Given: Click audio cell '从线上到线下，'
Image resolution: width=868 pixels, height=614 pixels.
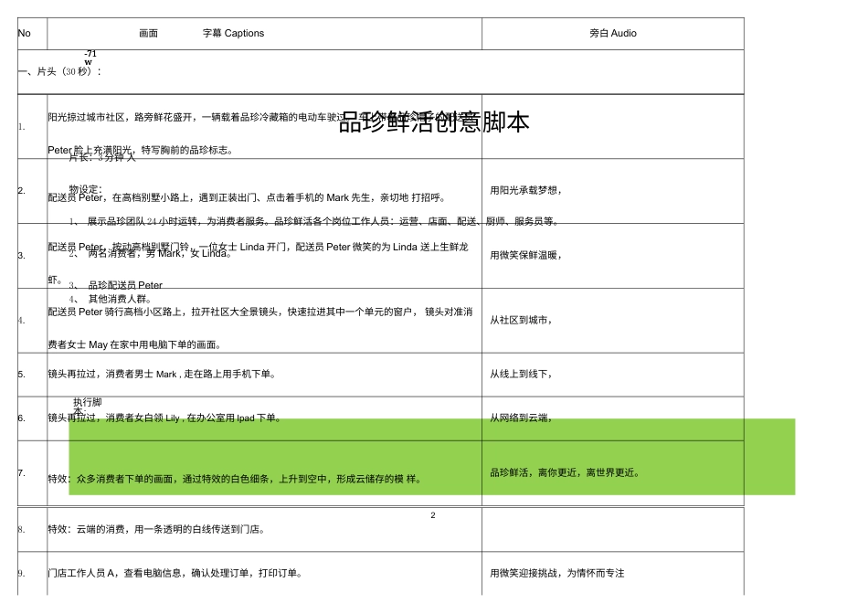Looking at the screenshot, I should [521, 375].
